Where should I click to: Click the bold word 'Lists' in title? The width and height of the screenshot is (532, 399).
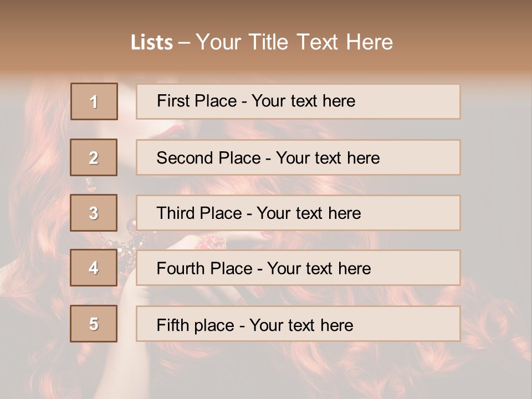(x=152, y=43)
